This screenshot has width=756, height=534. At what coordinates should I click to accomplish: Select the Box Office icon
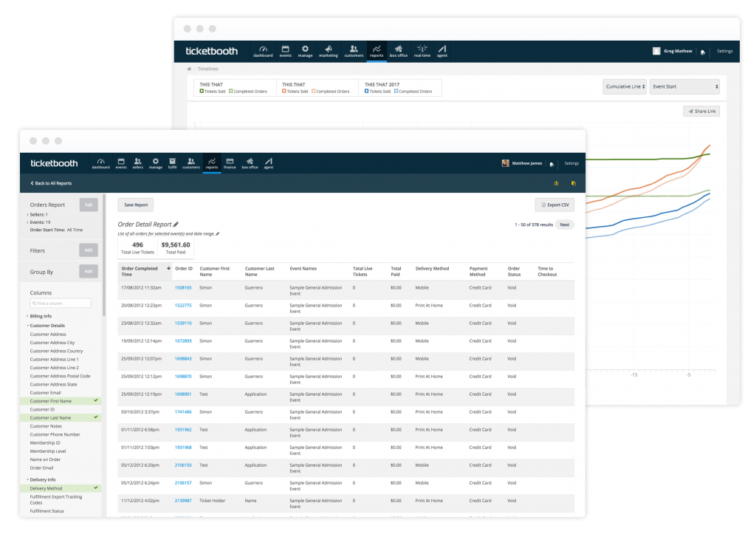pyautogui.click(x=250, y=162)
